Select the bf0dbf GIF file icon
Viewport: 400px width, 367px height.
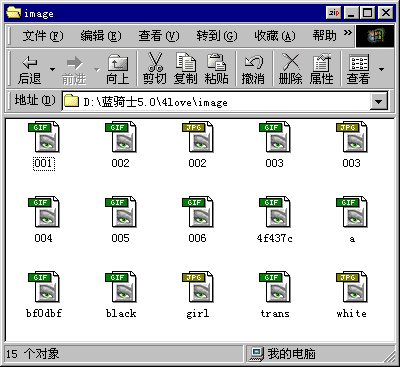[44, 287]
